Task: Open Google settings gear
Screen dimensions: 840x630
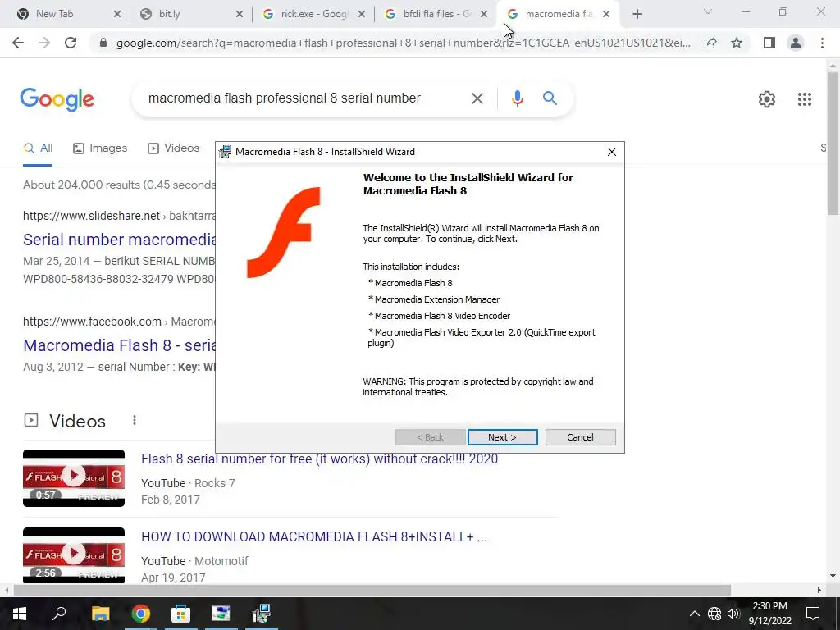Action: (x=767, y=99)
